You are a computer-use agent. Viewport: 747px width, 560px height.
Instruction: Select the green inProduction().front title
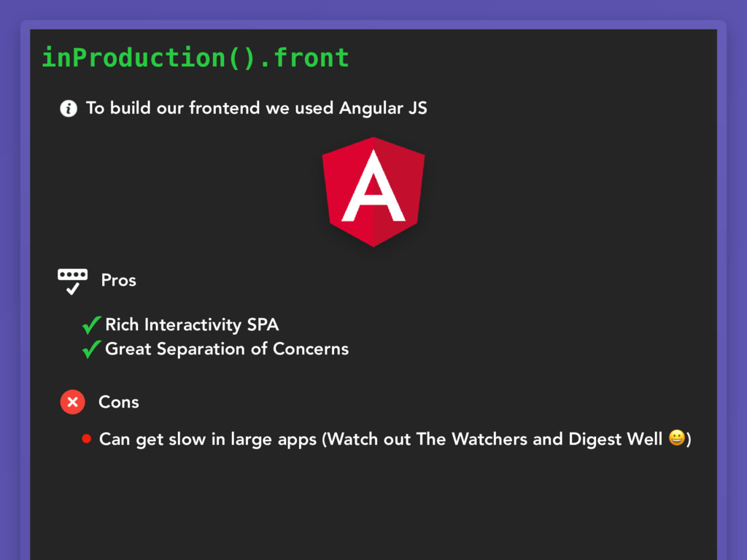pyautogui.click(x=196, y=58)
